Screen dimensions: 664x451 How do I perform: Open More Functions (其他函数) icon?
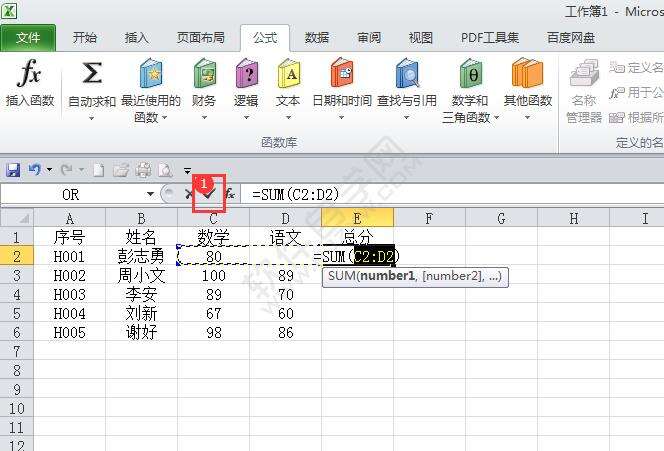528,74
